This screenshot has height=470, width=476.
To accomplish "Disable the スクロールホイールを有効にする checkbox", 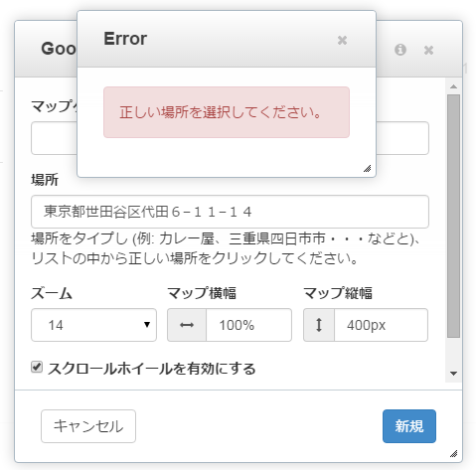I will pyautogui.click(x=37, y=367).
